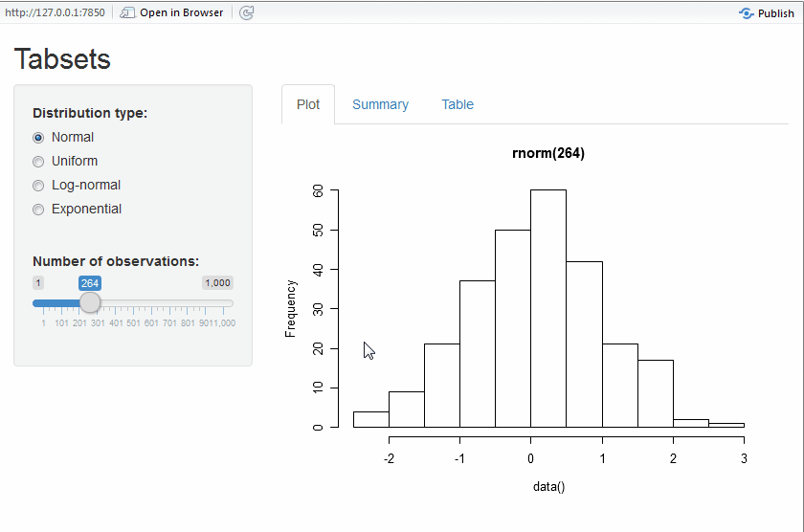Select the Plot tab

(308, 105)
